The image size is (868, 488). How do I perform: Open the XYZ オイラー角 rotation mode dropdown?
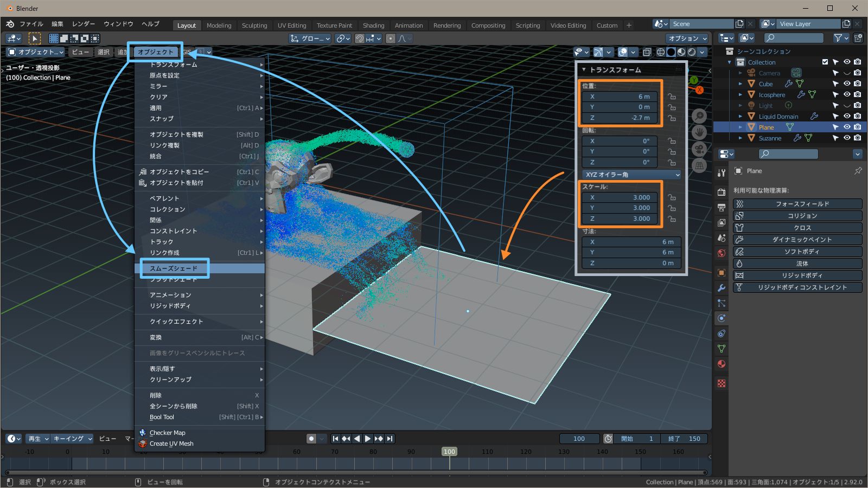tap(631, 175)
